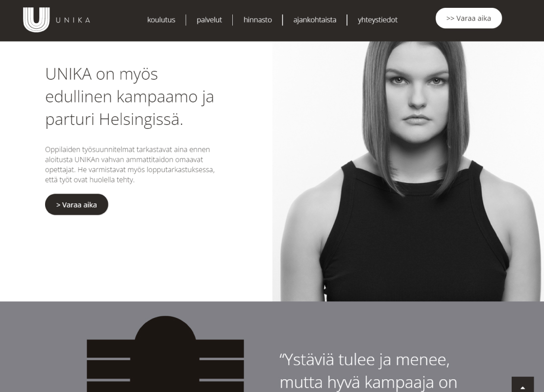Click the quote line 'mutta hyvä kampaaja on'
The width and height of the screenshot is (544, 392).
tap(369, 382)
